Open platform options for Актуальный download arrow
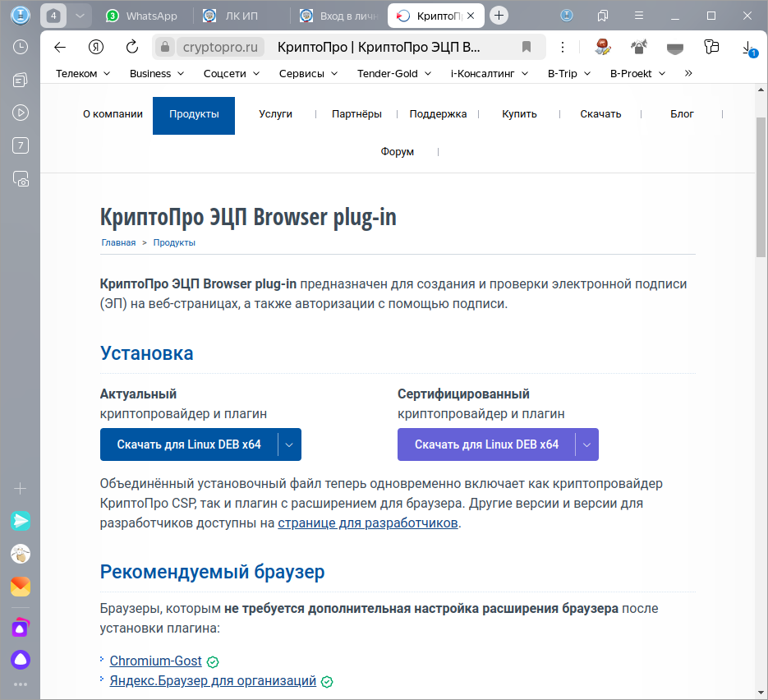Image resolution: width=768 pixels, height=700 pixels. click(x=289, y=444)
